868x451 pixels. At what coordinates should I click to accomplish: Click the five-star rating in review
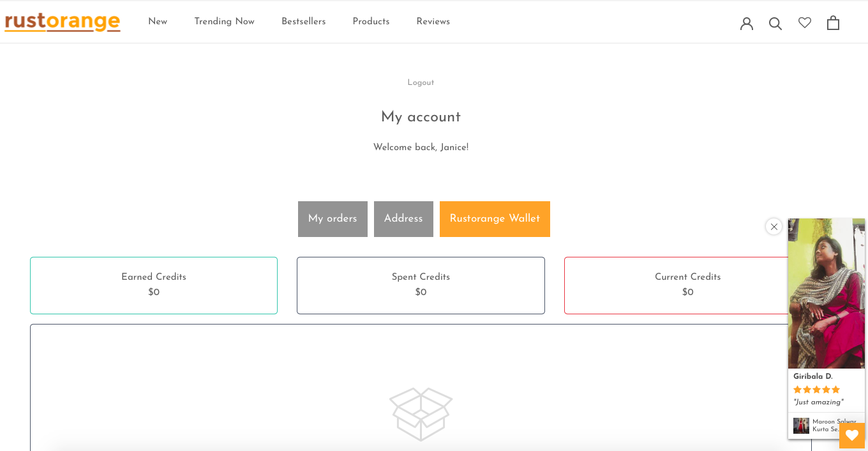tap(816, 390)
